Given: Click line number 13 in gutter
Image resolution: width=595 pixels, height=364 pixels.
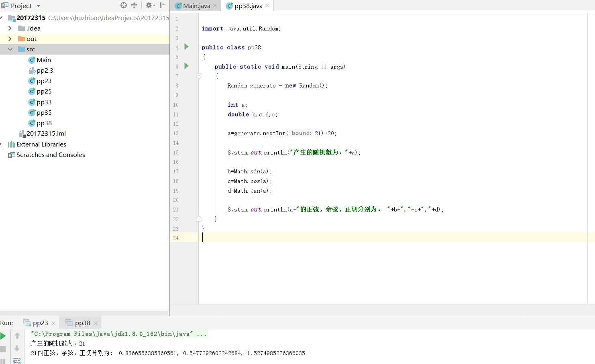Looking at the screenshot, I should tap(176, 133).
